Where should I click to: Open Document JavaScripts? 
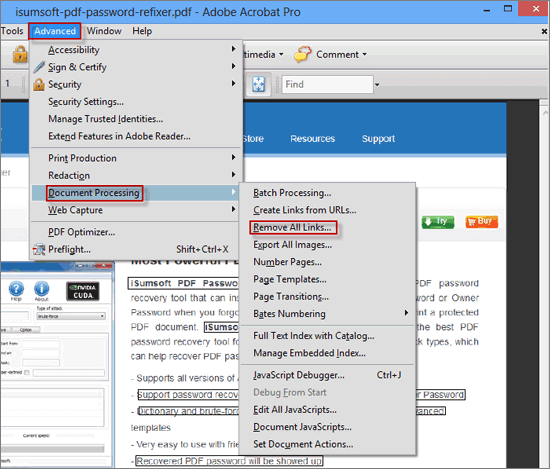click(327, 427)
